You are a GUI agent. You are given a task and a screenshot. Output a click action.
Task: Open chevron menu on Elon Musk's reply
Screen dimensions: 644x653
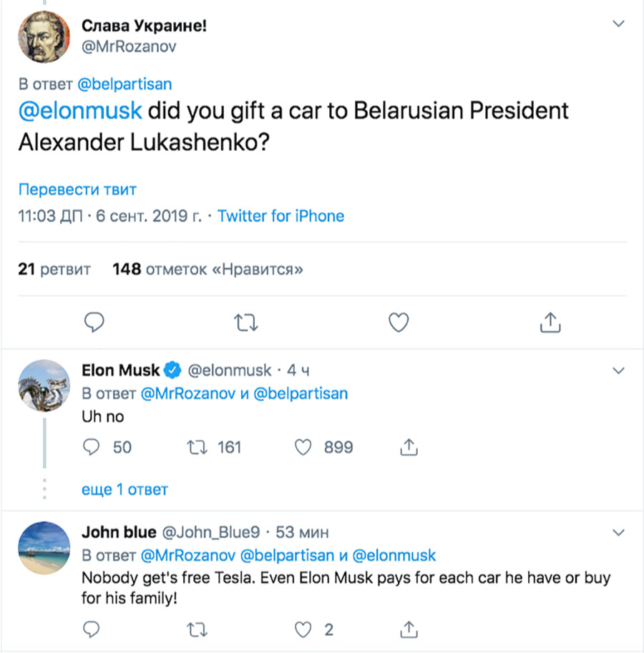pos(618,370)
